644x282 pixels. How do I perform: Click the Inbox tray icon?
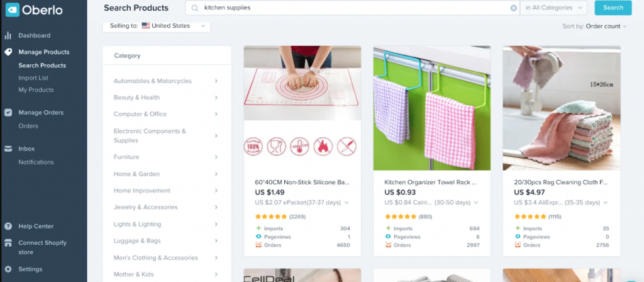click(x=8, y=149)
